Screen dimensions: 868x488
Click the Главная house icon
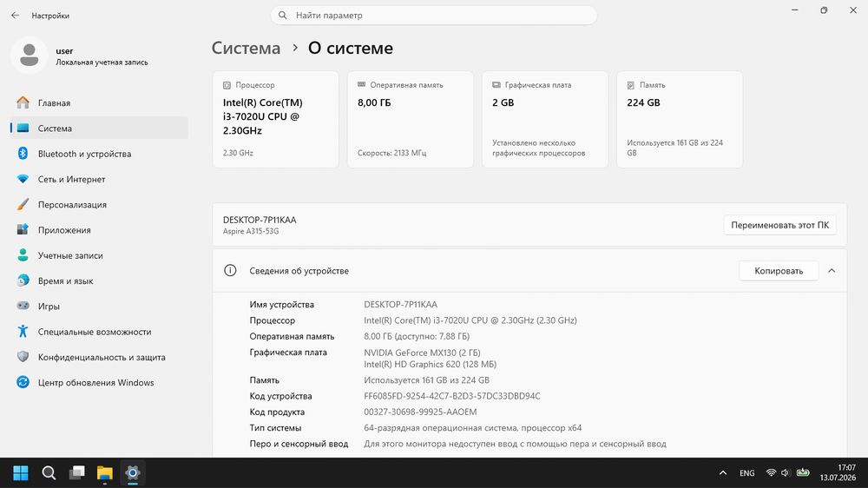(x=23, y=102)
